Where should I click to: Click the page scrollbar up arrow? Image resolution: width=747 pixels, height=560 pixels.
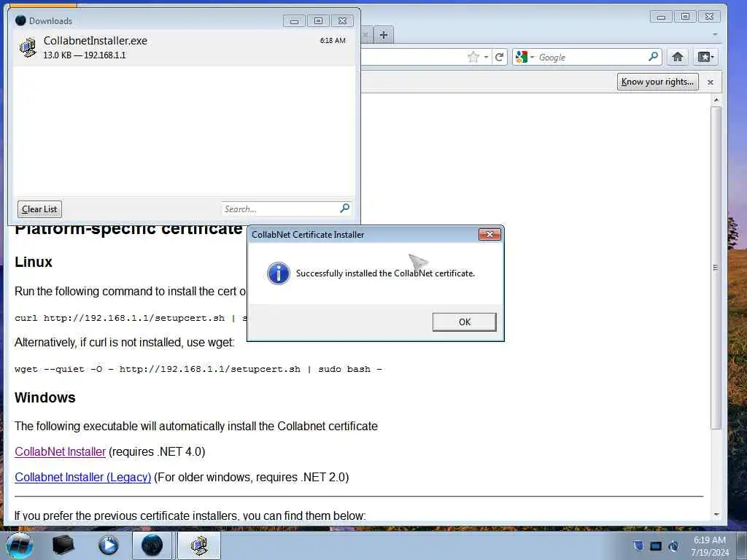pos(716,100)
